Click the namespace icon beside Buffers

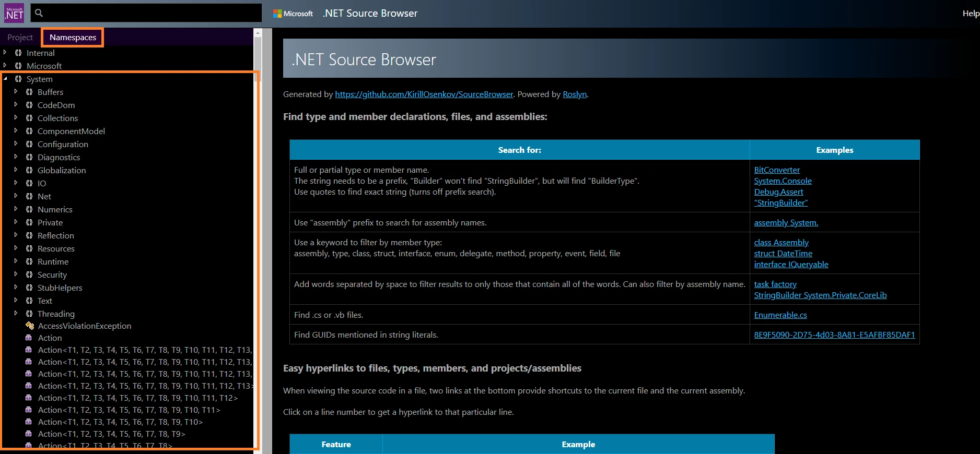pos(29,92)
